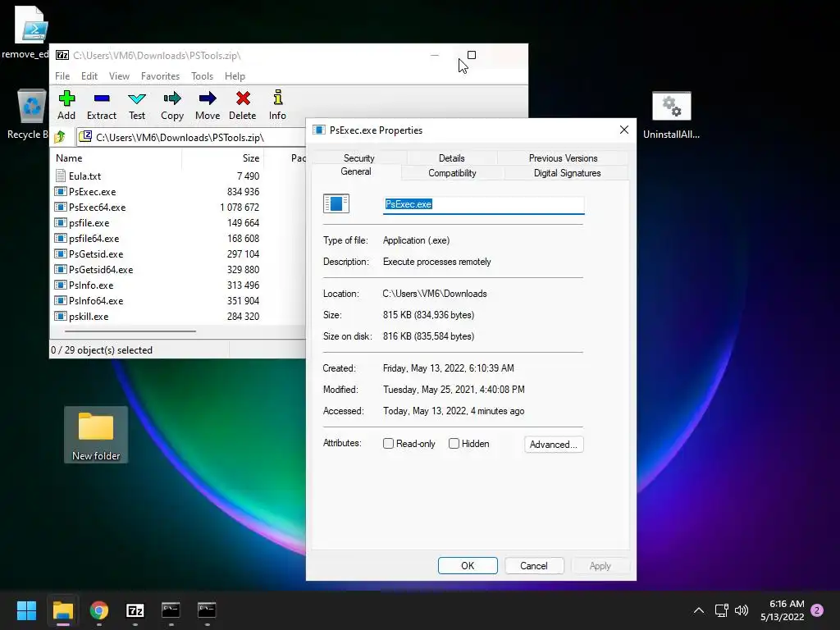The height and width of the screenshot is (630, 840).
Task: Run the Test archive tool
Action: 137,98
